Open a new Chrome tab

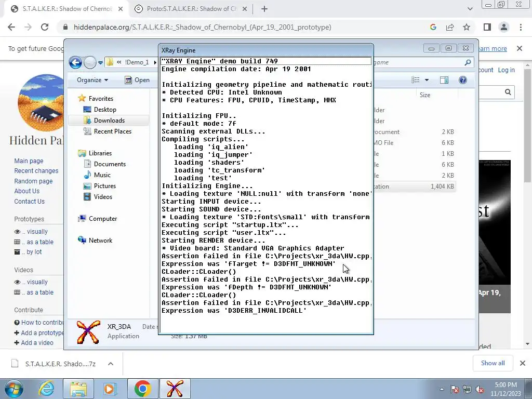[264, 9]
